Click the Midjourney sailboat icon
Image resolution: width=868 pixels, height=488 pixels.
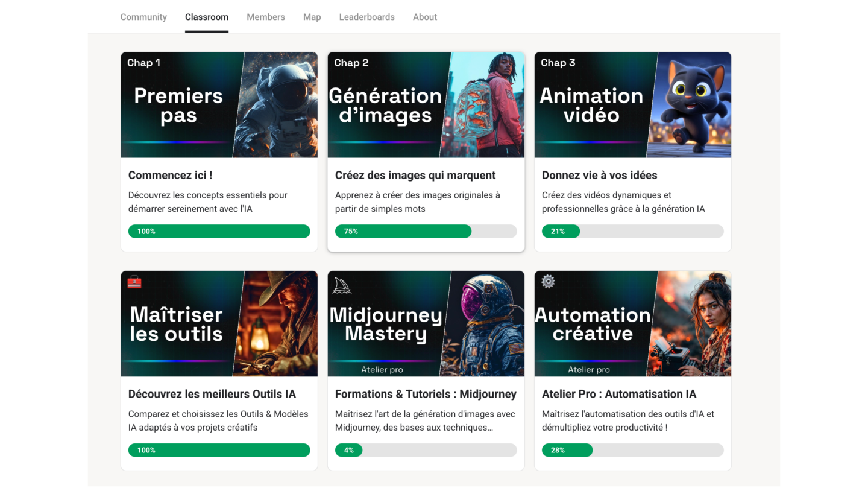(341, 285)
